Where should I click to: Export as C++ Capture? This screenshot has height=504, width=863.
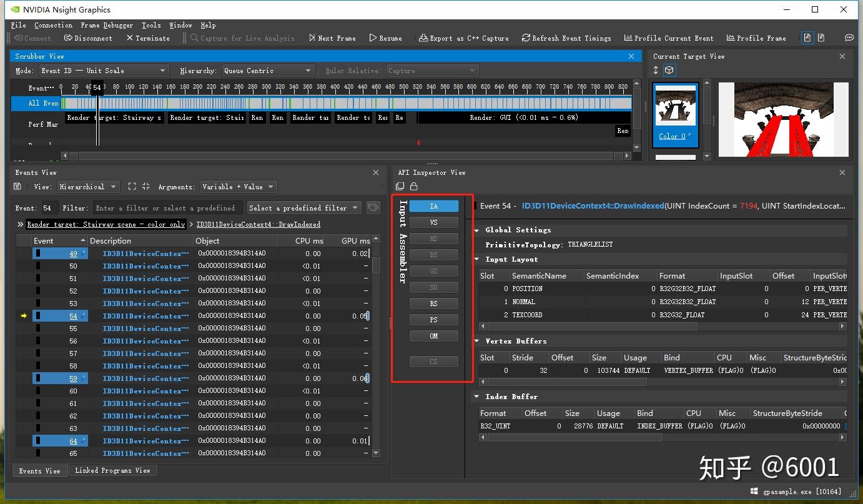(x=463, y=38)
